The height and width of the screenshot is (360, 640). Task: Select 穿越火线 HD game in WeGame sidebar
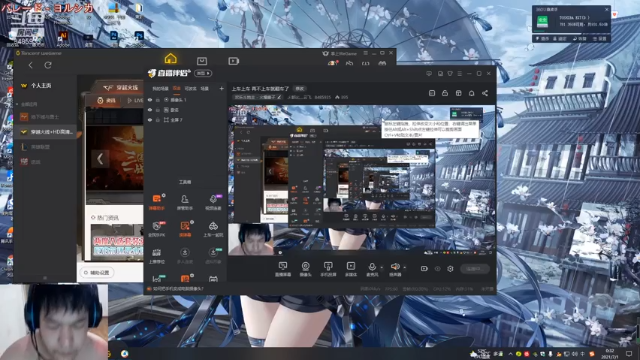pyautogui.click(x=46, y=132)
